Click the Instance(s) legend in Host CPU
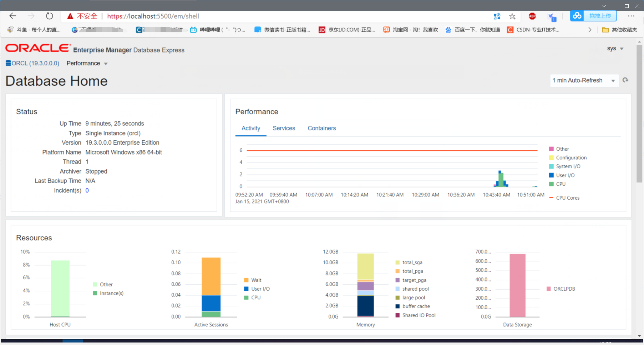644x345 pixels. click(108, 293)
